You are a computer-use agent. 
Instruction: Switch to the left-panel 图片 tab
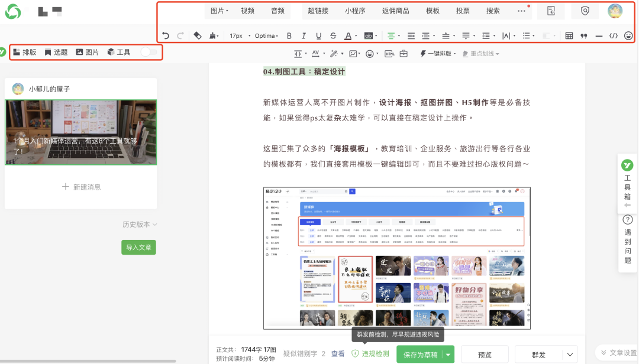click(x=87, y=52)
